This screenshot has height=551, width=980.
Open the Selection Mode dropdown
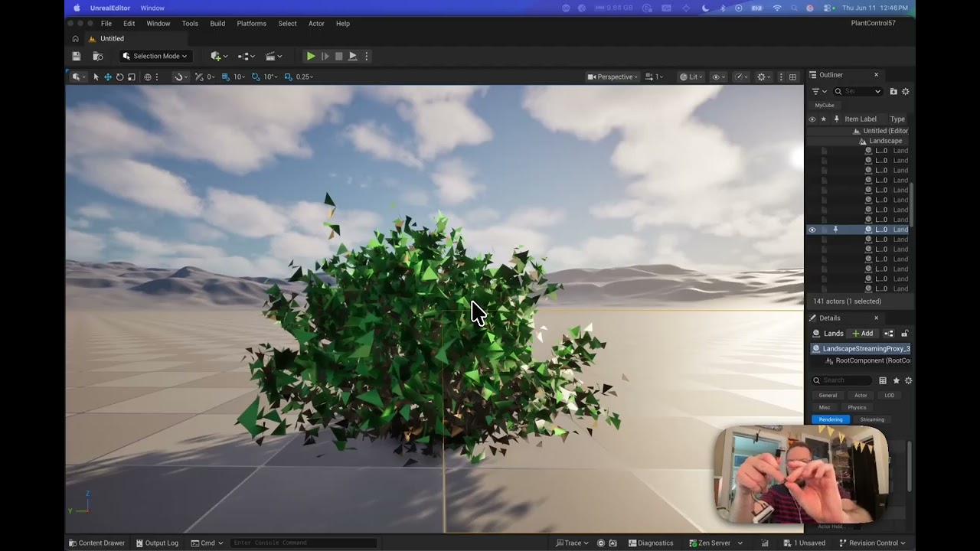pyautogui.click(x=155, y=56)
